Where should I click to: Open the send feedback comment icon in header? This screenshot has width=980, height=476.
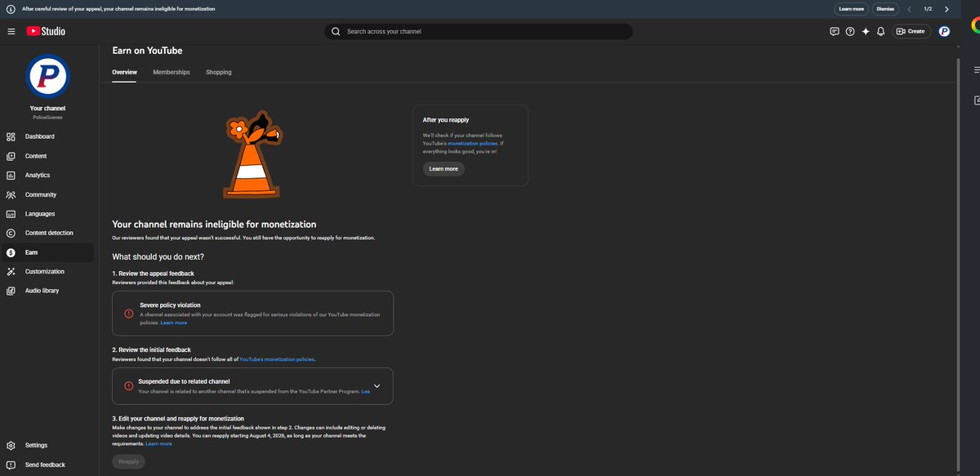click(x=835, y=31)
